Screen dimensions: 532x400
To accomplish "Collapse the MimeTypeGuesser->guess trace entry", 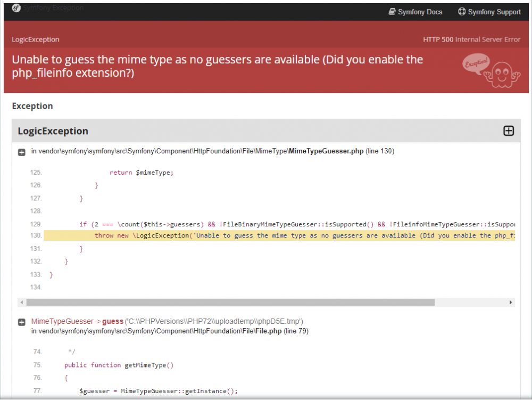I will click(x=22, y=322).
